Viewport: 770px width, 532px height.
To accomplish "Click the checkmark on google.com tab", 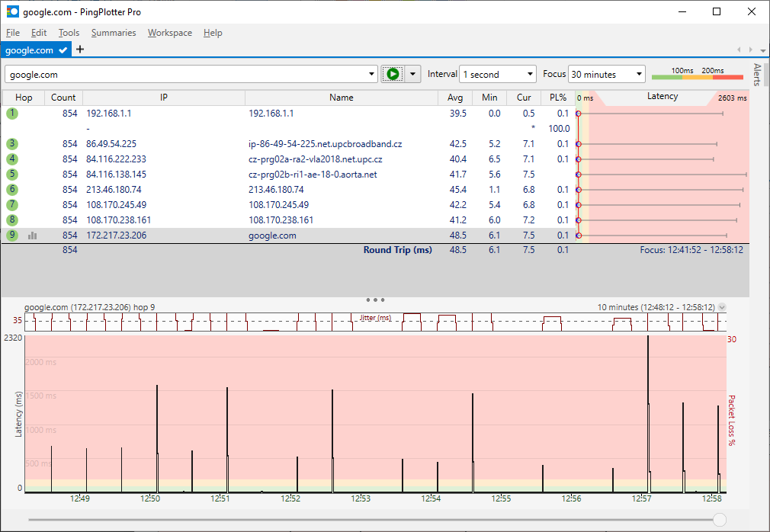I will (63, 50).
